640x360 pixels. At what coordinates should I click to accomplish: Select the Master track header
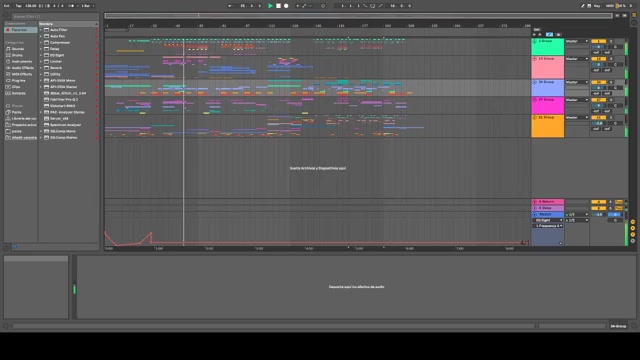click(547, 214)
